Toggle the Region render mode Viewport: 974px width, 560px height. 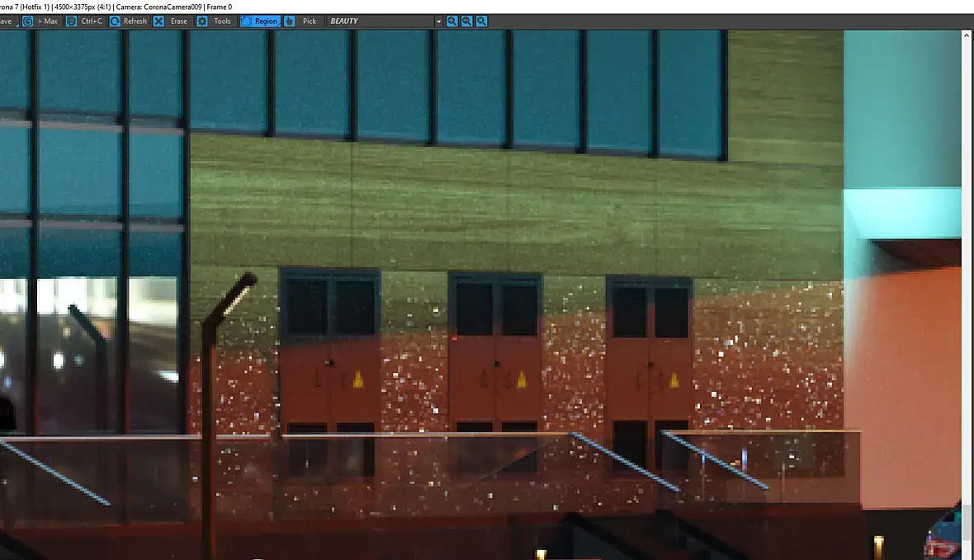coord(260,21)
